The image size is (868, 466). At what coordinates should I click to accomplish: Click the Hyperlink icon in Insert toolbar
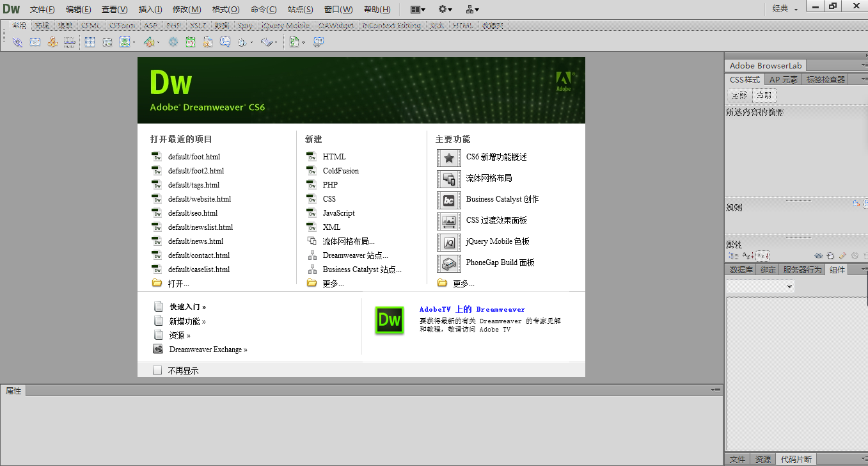pyautogui.click(x=17, y=42)
